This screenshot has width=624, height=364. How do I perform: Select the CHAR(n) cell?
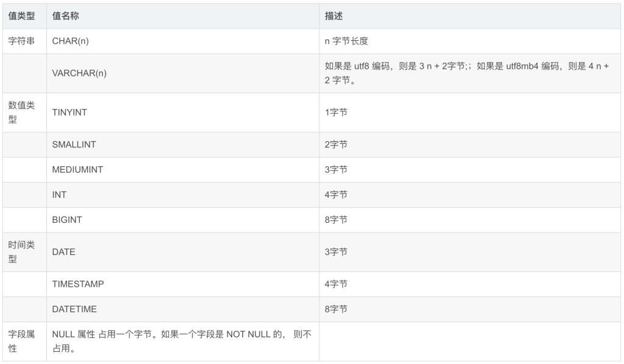[x=183, y=41]
